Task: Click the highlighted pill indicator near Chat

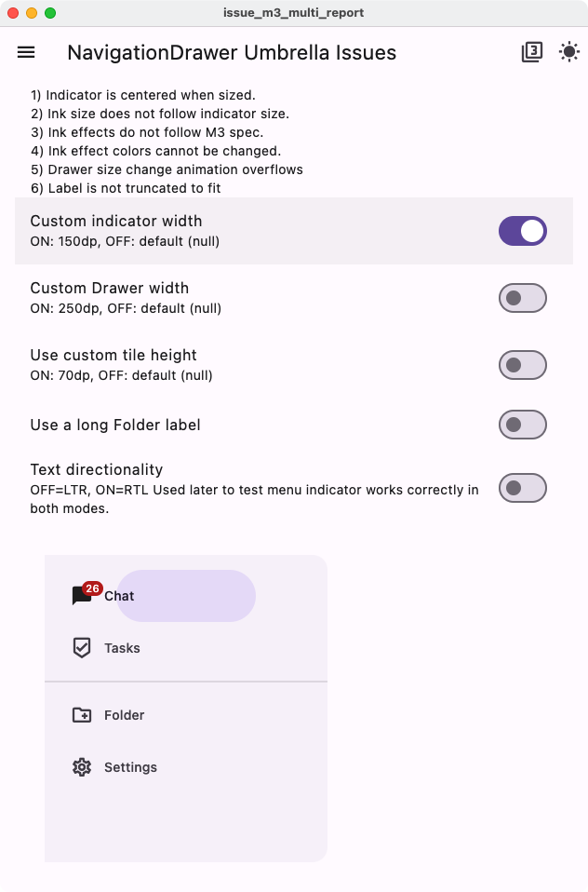Action: click(x=185, y=596)
